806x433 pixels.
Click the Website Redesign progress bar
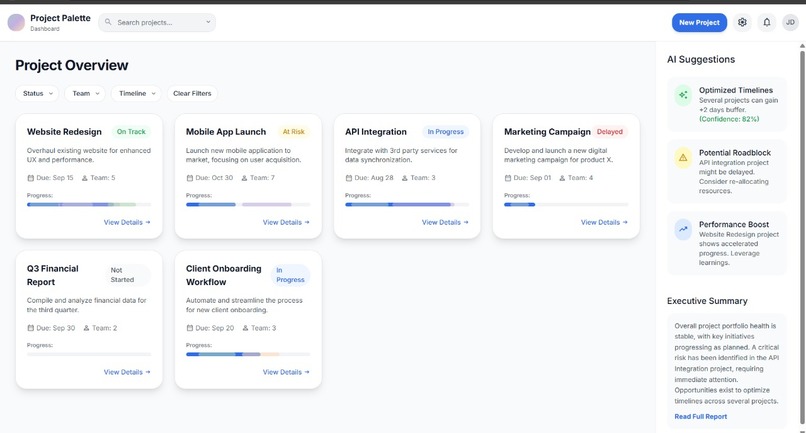coord(89,205)
